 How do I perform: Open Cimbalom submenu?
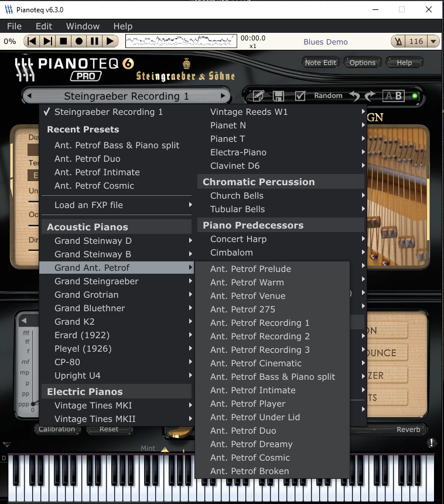[x=282, y=253]
